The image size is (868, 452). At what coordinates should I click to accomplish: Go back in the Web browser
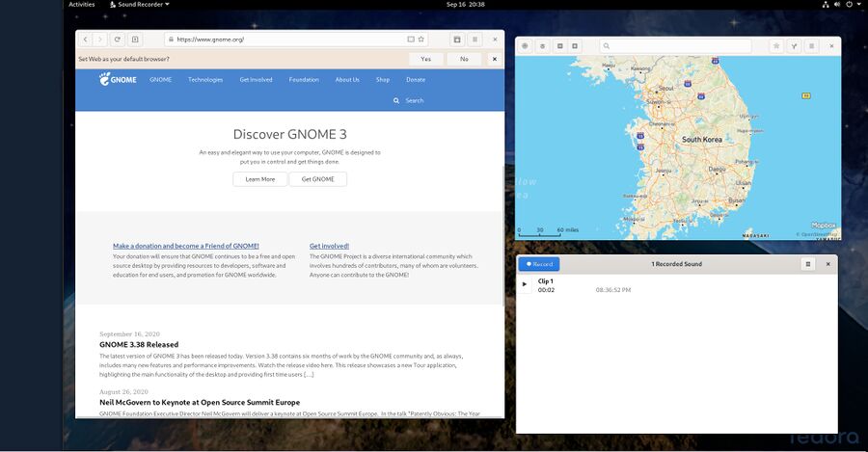(85, 40)
